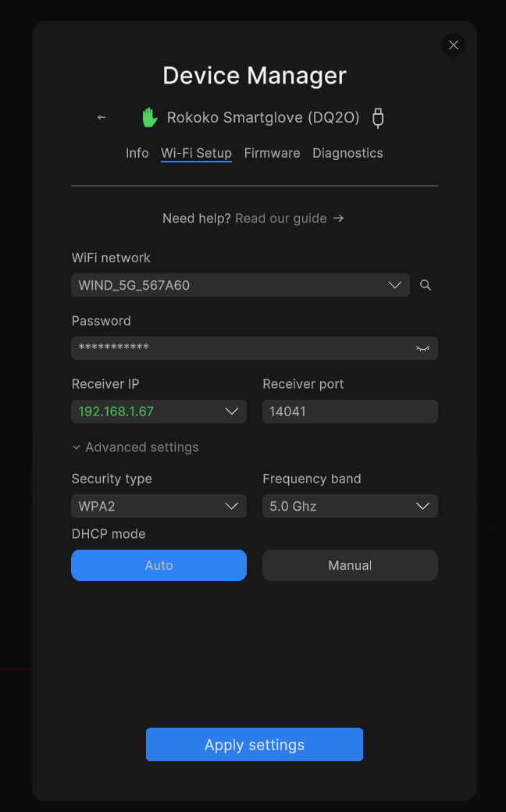Toggle password visibility eye icon

click(422, 348)
